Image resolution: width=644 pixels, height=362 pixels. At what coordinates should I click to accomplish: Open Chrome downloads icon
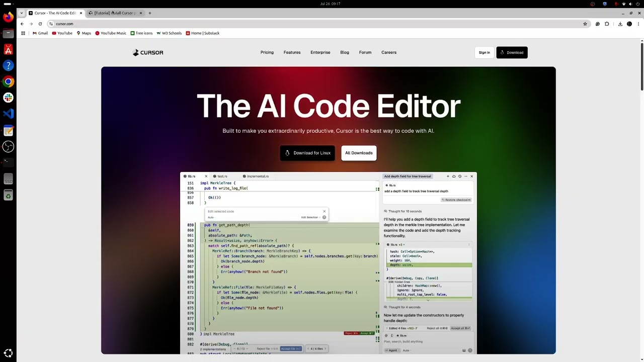(620, 24)
